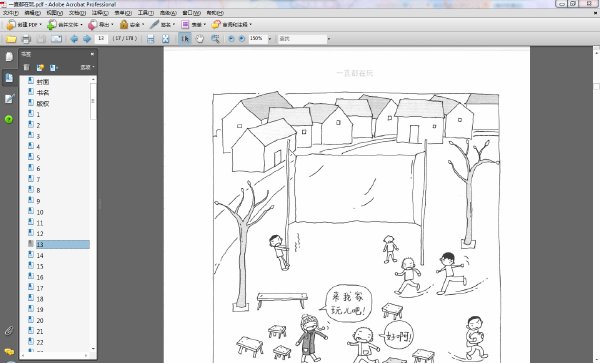600x363 pixels.
Task: Collapse the bookmarks panel header arrow
Action: pyautogui.click(x=92, y=54)
